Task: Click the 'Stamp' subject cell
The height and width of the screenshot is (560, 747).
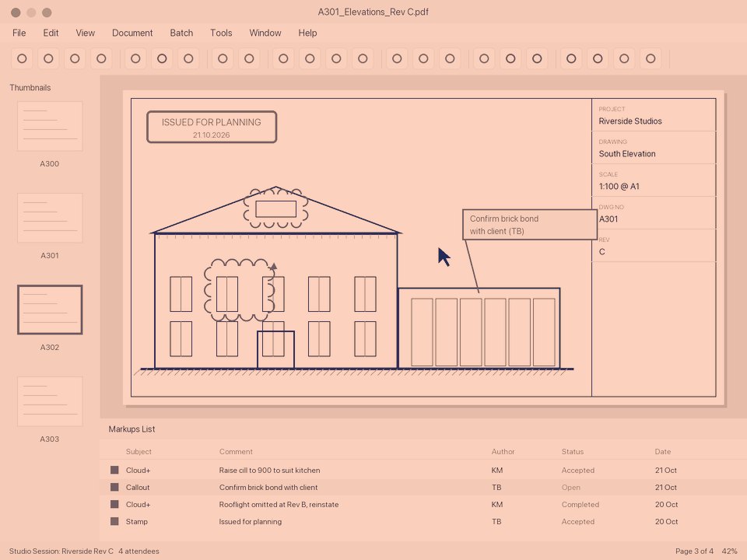Action: pos(137,521)
